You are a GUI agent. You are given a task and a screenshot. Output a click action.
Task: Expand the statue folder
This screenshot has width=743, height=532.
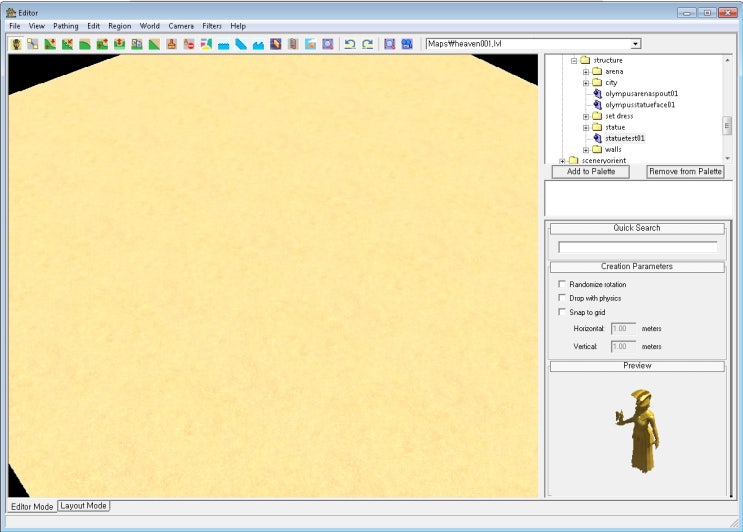pyautogui.click(x=586, y=127)
